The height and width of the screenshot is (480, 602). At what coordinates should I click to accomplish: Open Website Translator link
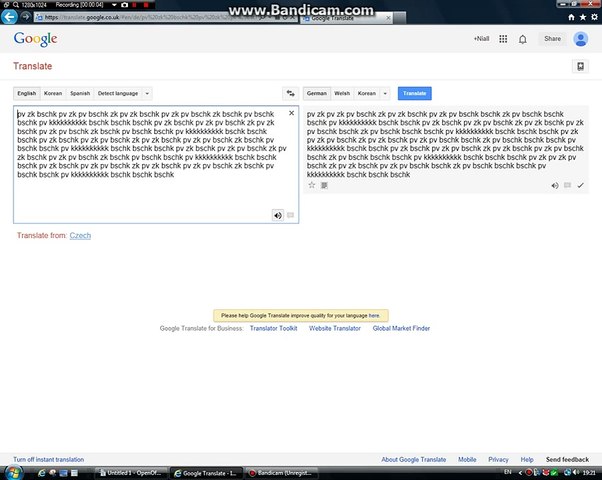point(335,328)
